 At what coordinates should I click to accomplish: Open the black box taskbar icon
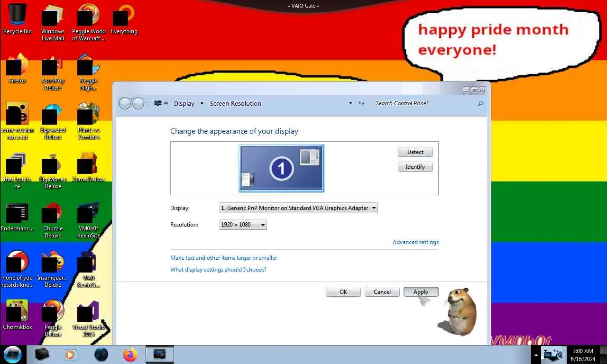[42, 354]
